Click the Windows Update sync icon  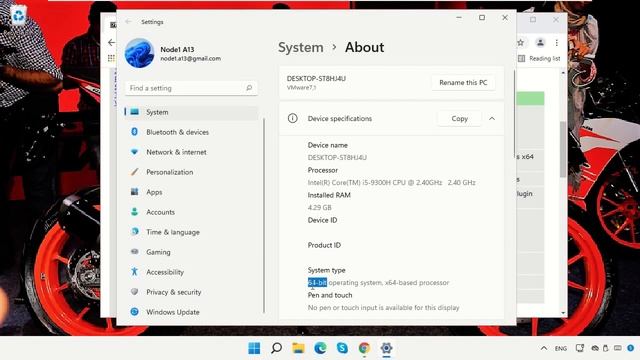click(x=134, y=311)
